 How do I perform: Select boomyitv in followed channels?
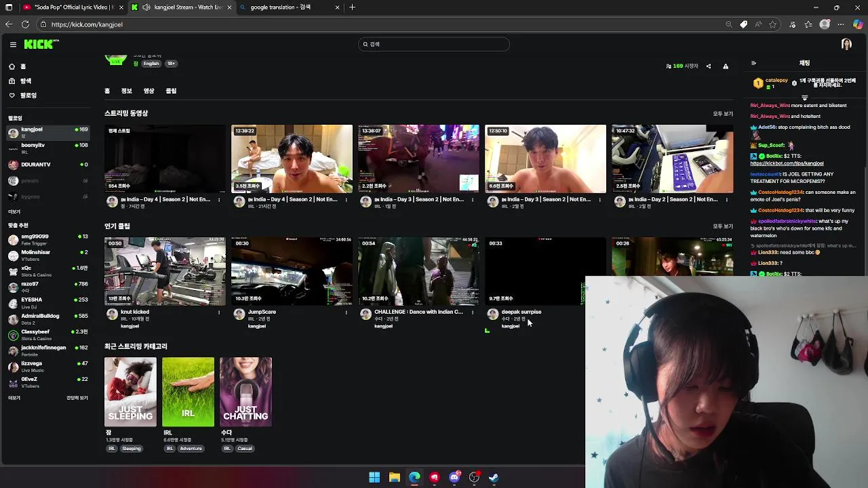tap(47, 148)
